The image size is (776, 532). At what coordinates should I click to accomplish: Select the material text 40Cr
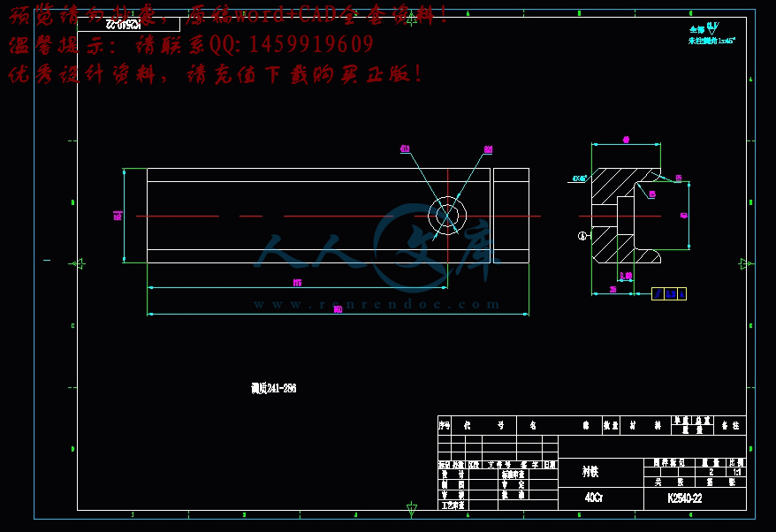pos(593,498)
